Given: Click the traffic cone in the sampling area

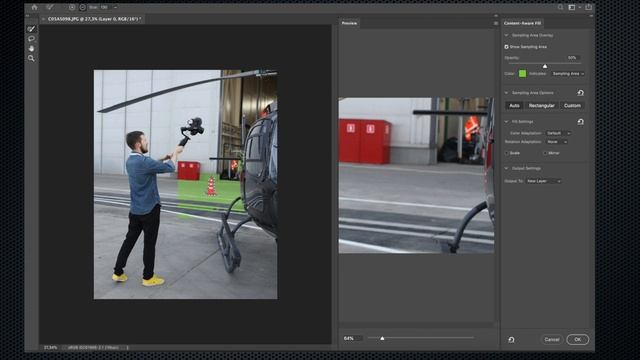Looking at the screenshot, I should coord(211,186).
